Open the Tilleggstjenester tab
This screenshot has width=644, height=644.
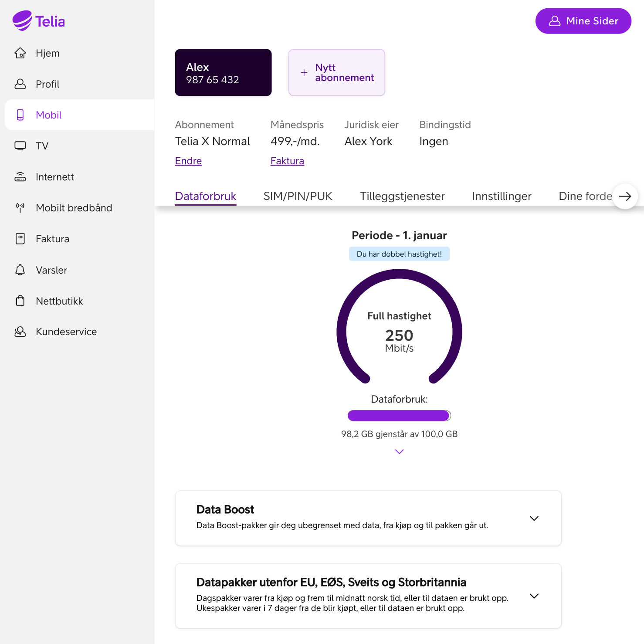click(x=402, y=196)
